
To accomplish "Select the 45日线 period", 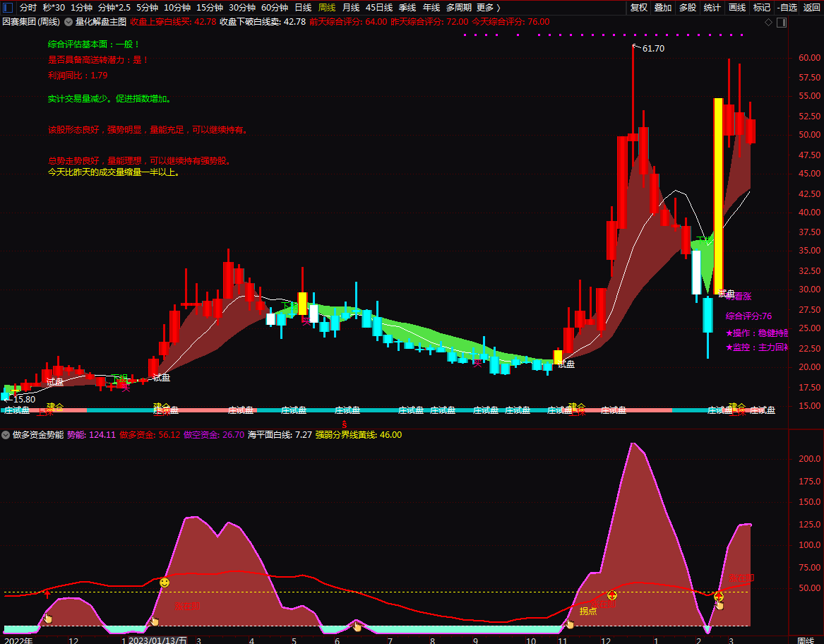I will (x=379, y=7).
